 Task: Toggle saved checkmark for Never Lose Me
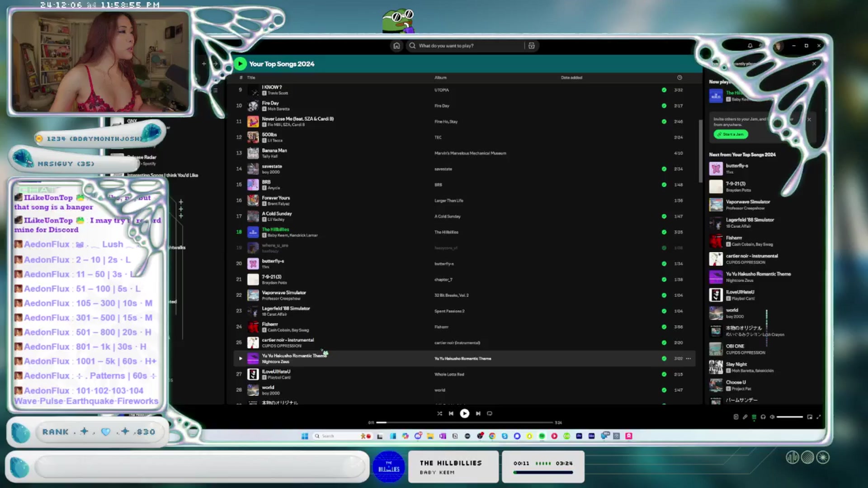pos(664,122)
